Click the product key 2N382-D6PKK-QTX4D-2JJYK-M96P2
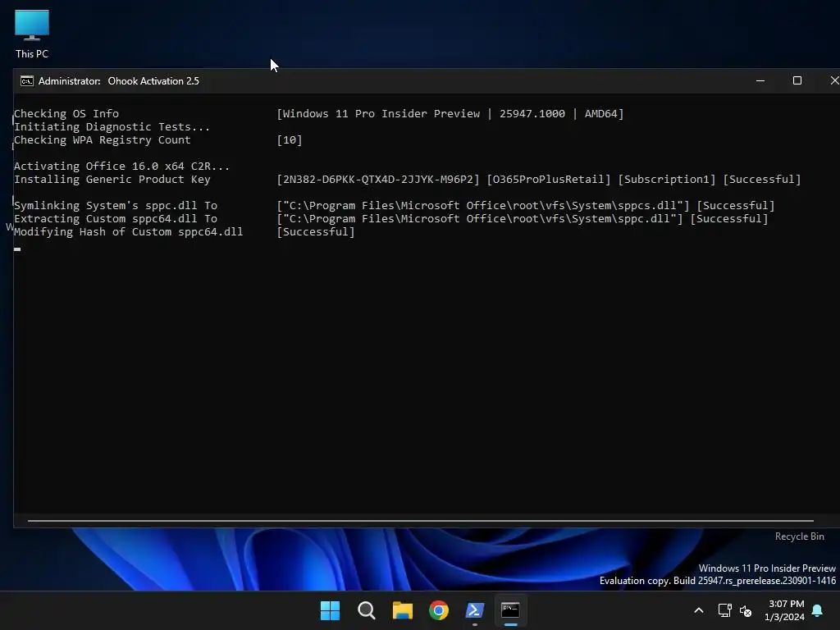The width and height of the screenshot is (840, 630). (377, 180)
